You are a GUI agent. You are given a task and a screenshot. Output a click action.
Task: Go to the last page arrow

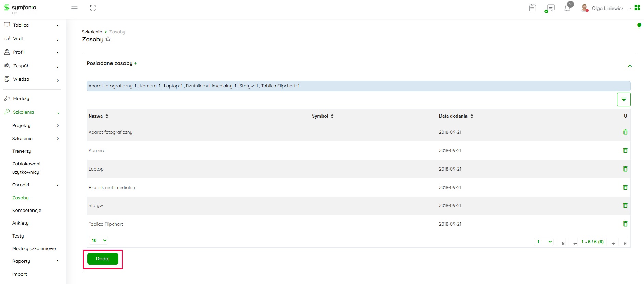(x=625, y=243)
